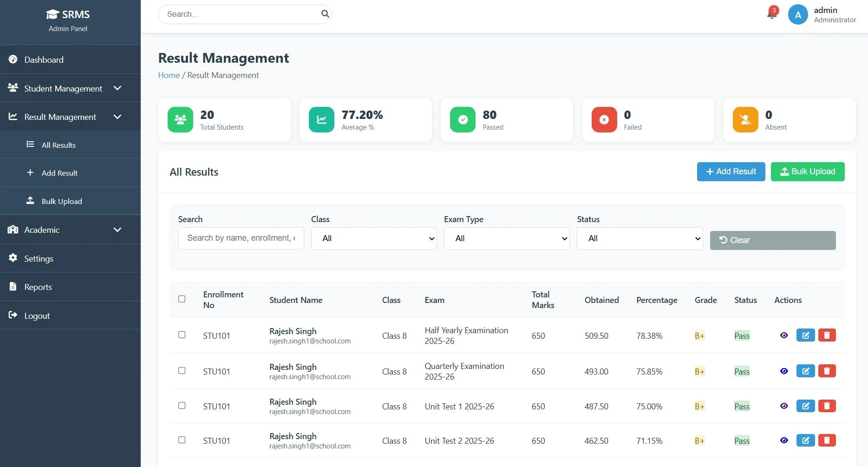This screenshot has height=467, width=868.
Task: Edit the Quarterly Examination result with pencil icon
Action: tap(805, 371)
